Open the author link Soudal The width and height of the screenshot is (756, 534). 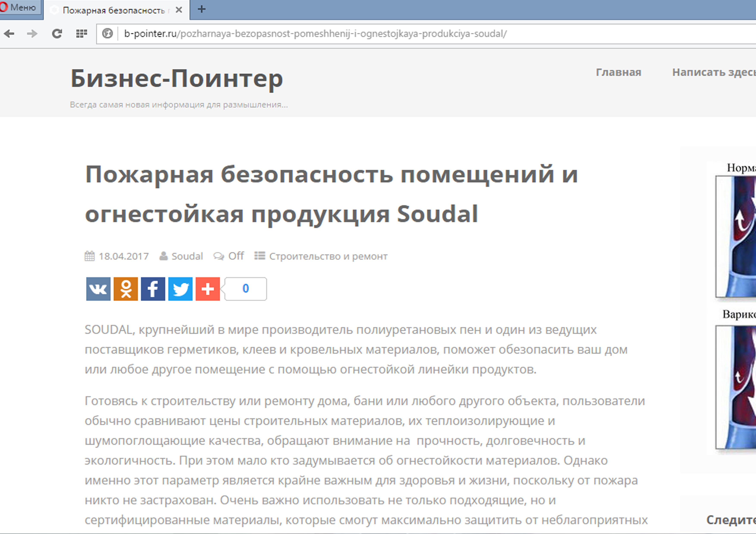(187, 256)
